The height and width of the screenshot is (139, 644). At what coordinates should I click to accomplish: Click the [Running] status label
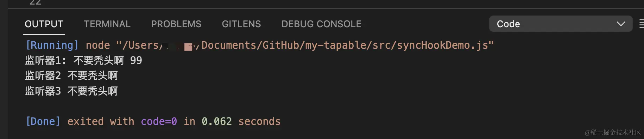[x=52, y=45]
